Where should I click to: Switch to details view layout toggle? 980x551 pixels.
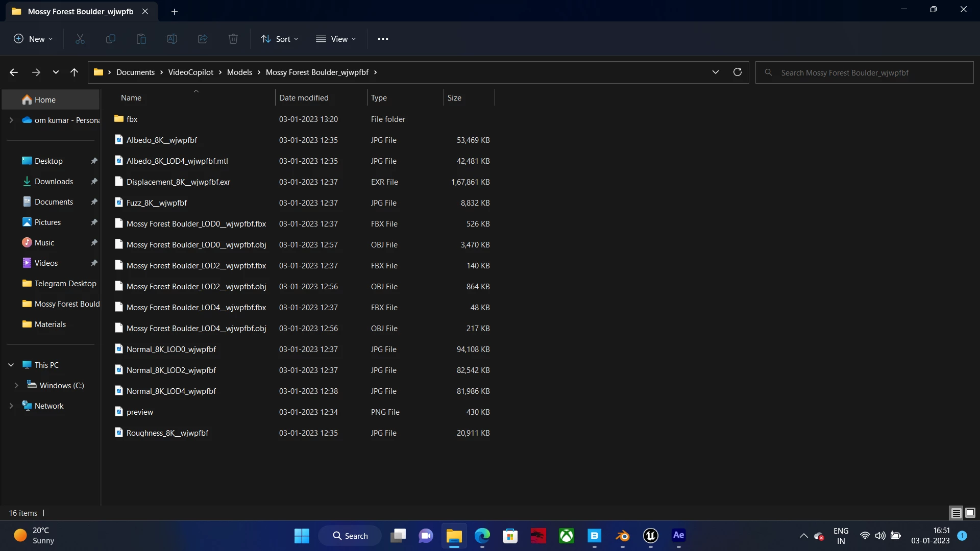956,513
